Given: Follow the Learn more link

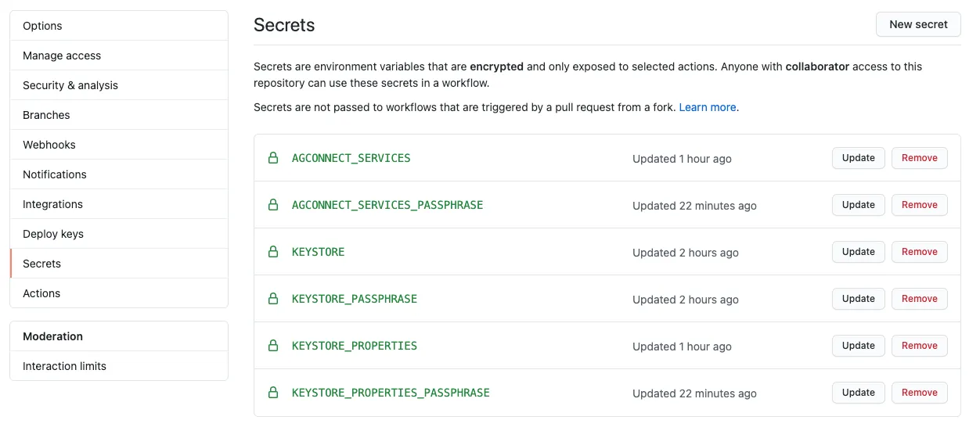Looking at the screenshot, I should 708,107.
